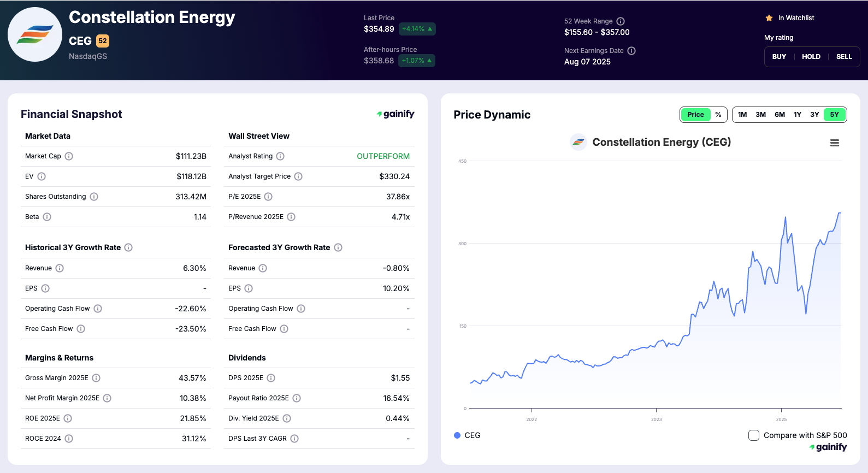The height and width of the screenshot is (473, 868).
Task: Click info icon beside forecasted Revenue
Action: (263, 268)
